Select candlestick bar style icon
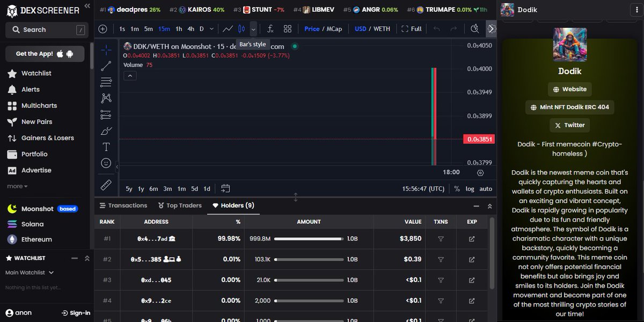Viewport: 644px width, 322px height. pyautogui.click(x=241, y=29)
